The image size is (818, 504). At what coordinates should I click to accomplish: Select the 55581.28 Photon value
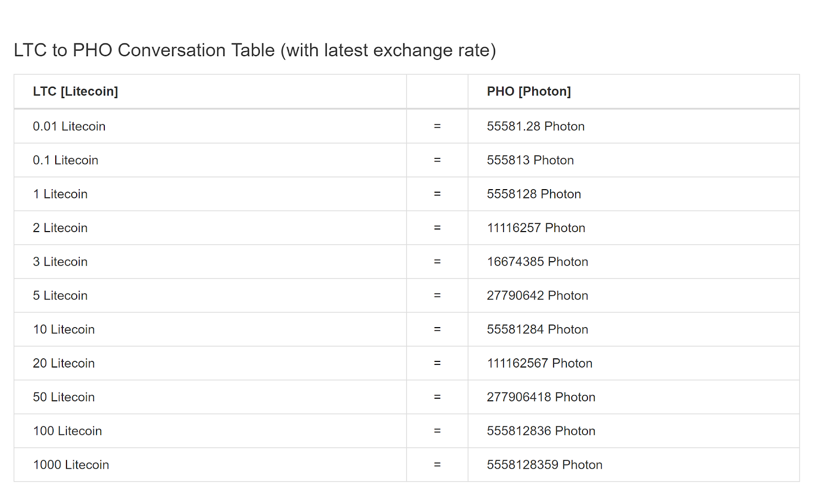[535, 126]
